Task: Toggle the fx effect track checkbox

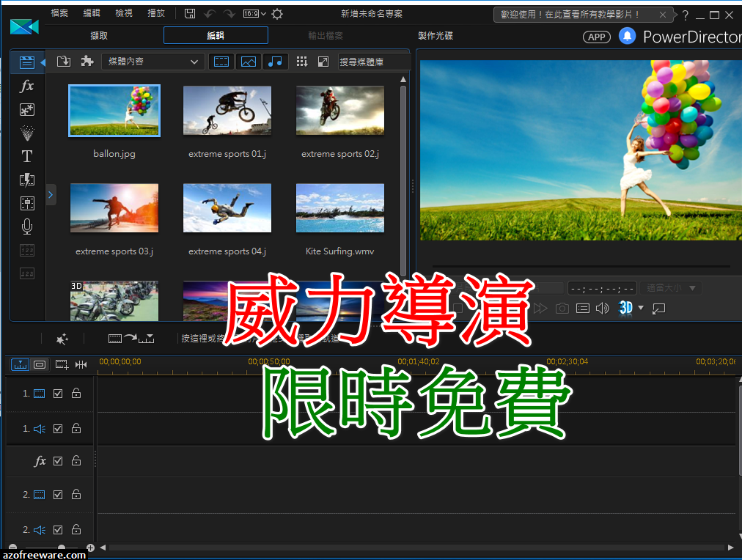Action: tap(58, 461)
